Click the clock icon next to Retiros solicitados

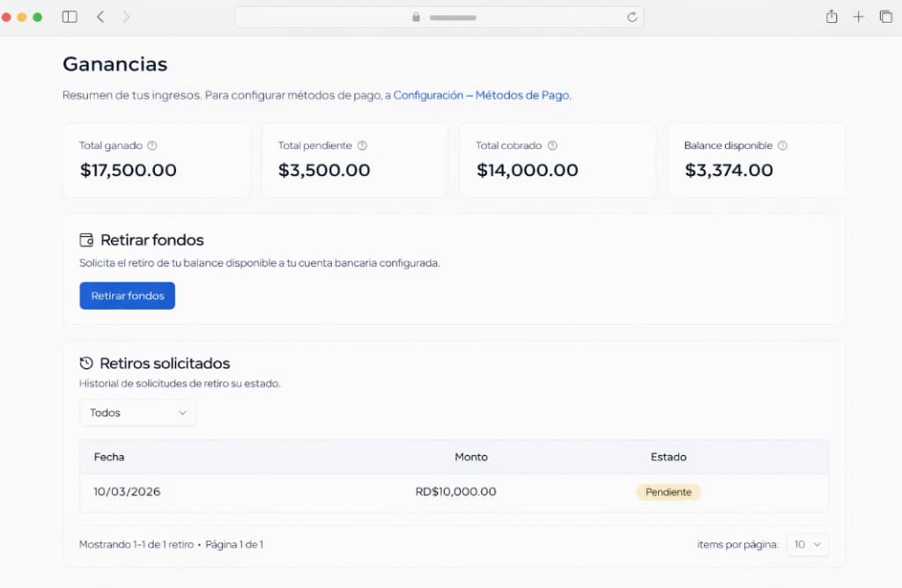[x=87, y=363]
